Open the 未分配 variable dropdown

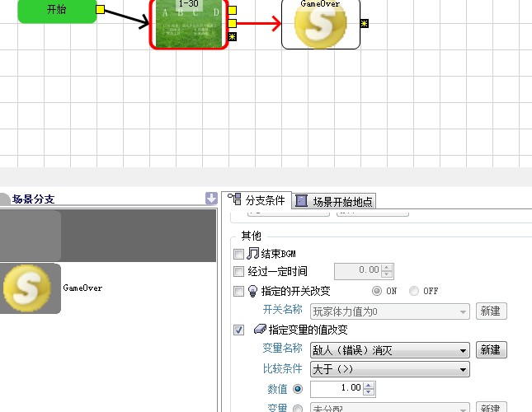(390, 407)
